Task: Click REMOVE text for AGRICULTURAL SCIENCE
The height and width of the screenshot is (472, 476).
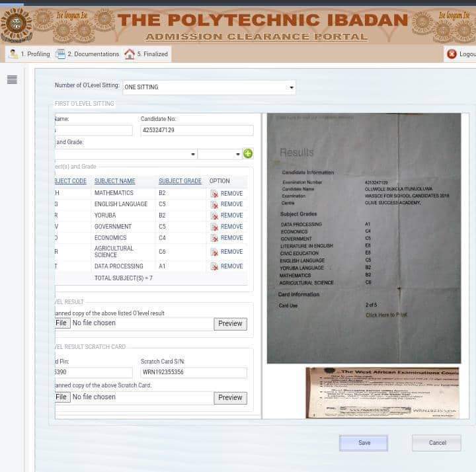Action: coord(231,252)
